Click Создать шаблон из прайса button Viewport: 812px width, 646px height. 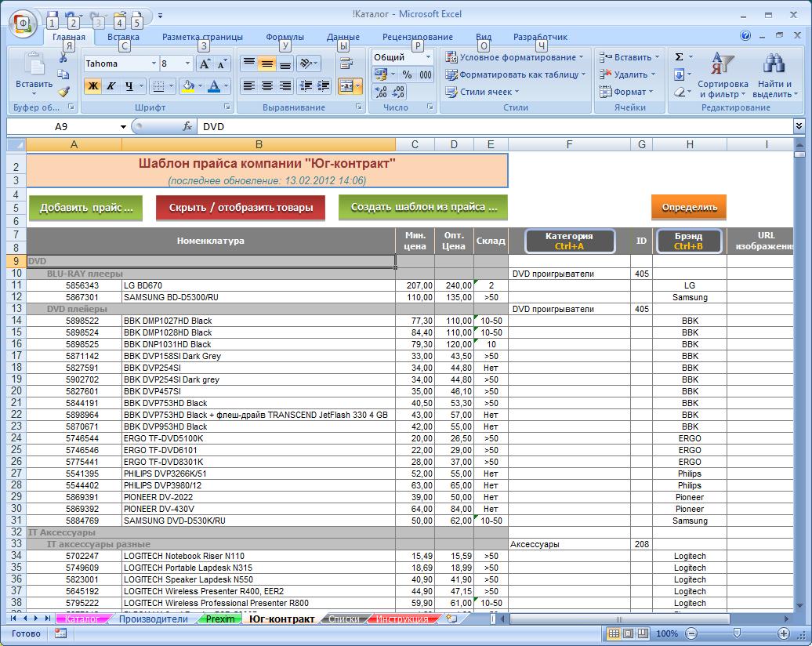pyautogui.click(x=423, y=207)
